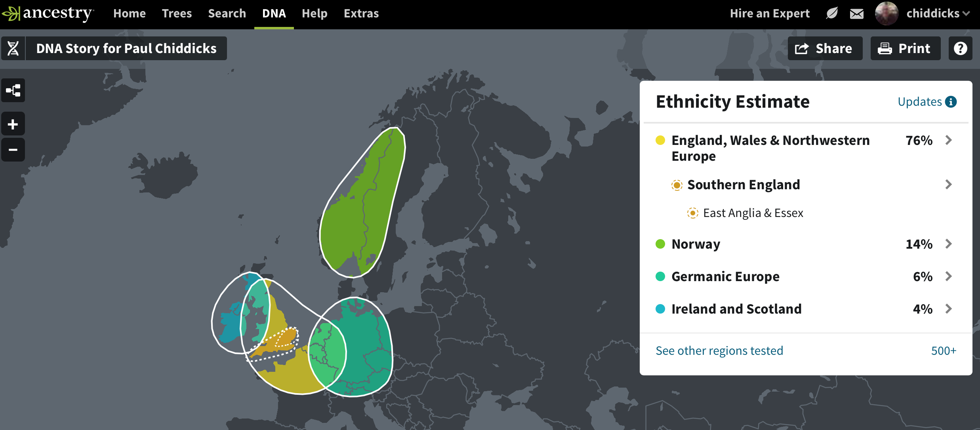This screenshot has height=430, width=980.
Task: Click the Norway region label
Action: tap(696, 244)
